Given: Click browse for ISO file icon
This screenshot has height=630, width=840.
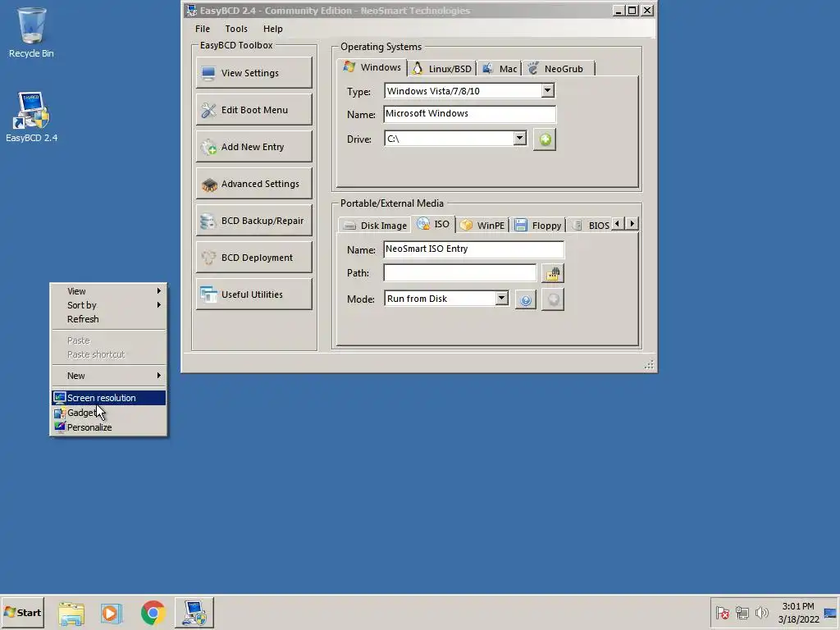Looking at the screenshot, I should pyautogui.click(x=552, y=274).
